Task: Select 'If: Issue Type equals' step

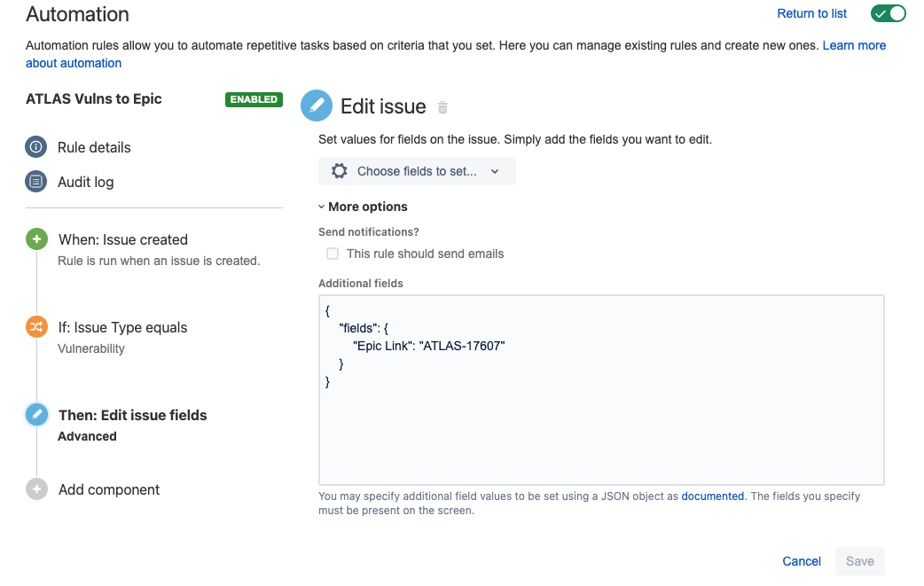Action: coord(122,327)
